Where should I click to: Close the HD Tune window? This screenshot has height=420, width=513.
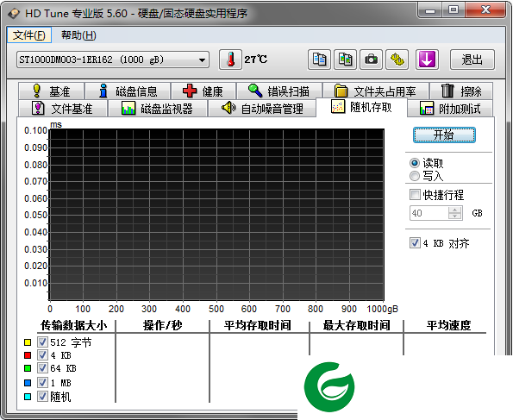[x=485, y=9]
